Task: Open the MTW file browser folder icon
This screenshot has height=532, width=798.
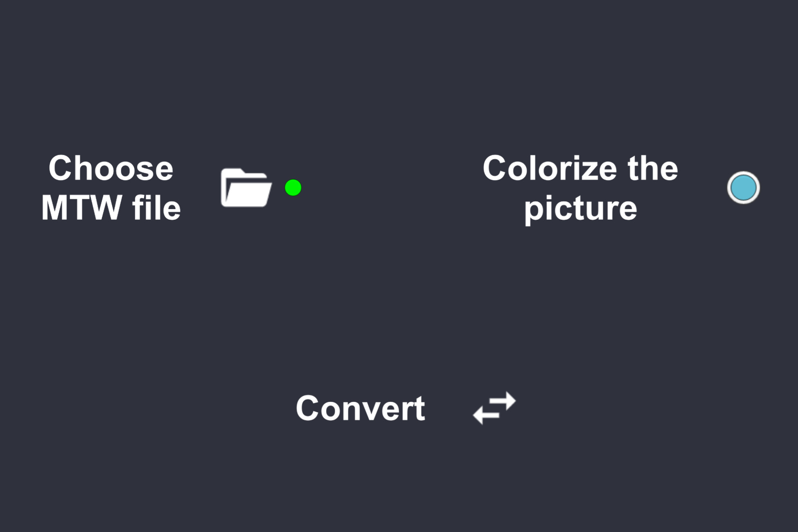Action: pyautogui.click(x=246, y=188)
